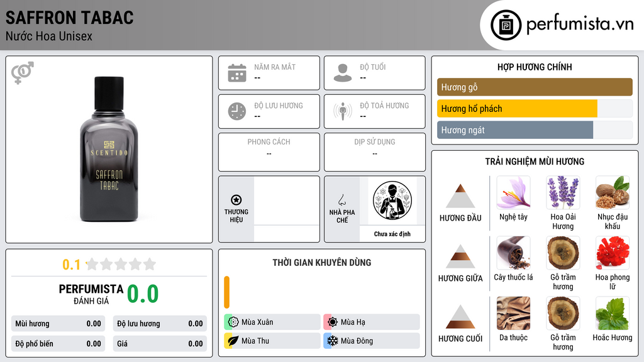Click the Mùi hương score field

click(x=58, y=324)
